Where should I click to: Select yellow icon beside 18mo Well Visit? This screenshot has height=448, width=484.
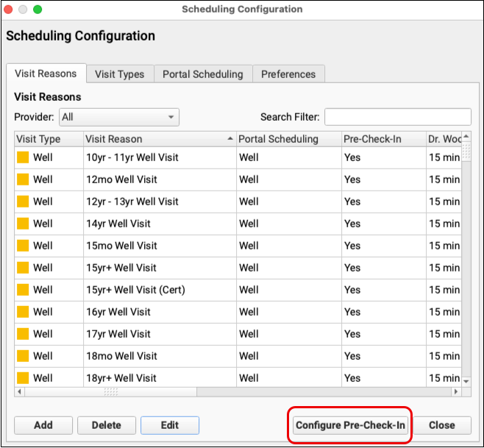pos(23,356)
